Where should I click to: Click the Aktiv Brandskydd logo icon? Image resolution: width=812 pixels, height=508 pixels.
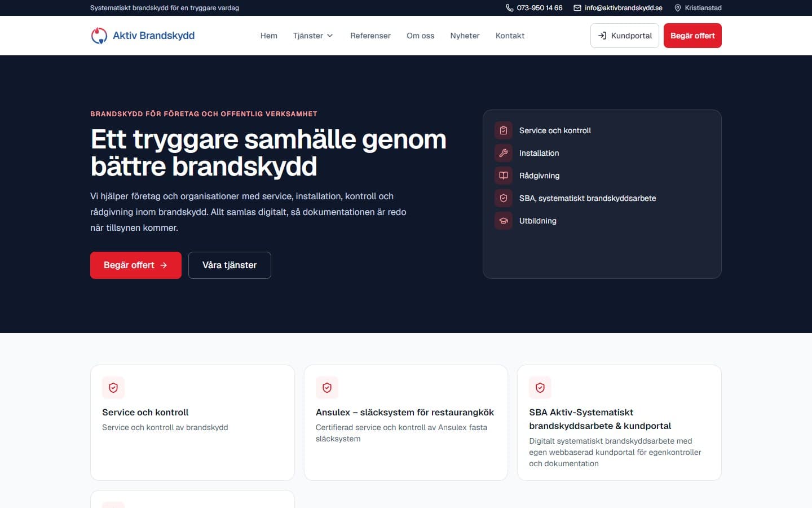pyautogui.click(x=99, y=36)
